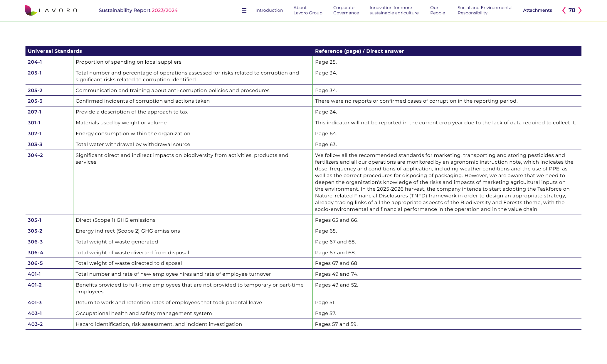Click Sustainability Report 2023/2024 title

[138, 10]
